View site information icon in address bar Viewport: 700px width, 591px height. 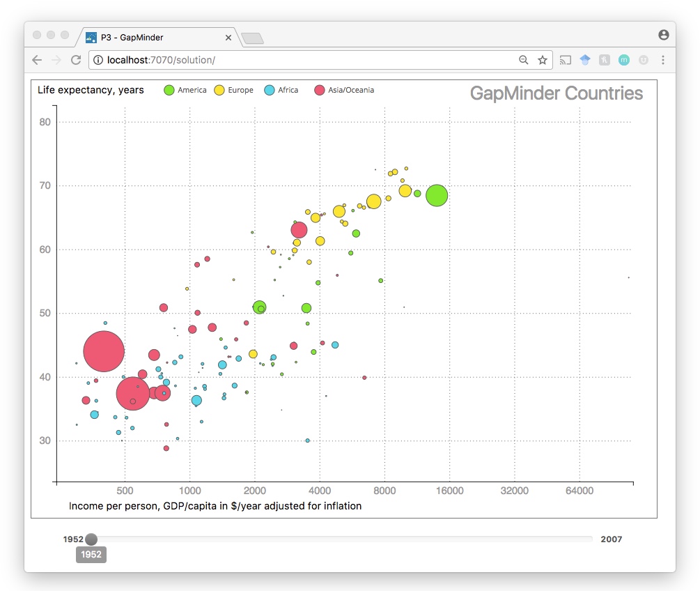(x=98, y=61)
